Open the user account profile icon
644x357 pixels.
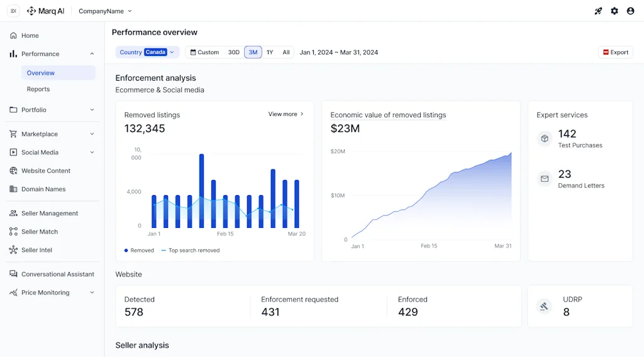click(630, 11)
